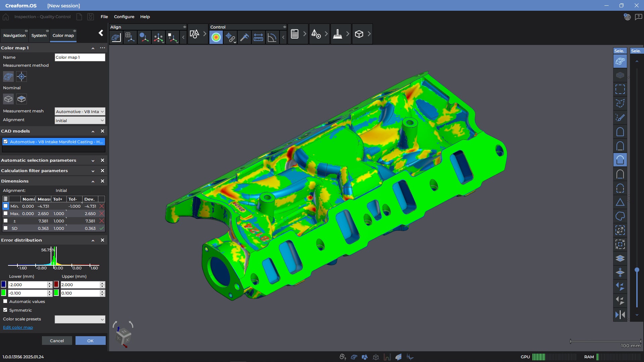Screen dimensions: 644x362
Task: Click the target-and-link control tool icon
Action: (231, 37)
